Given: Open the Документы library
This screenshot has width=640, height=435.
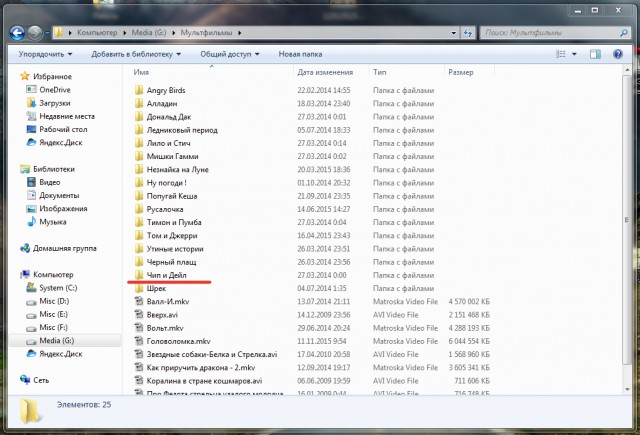Looking at the screenshot, I should pyautogui.click(x=59, y=195).
